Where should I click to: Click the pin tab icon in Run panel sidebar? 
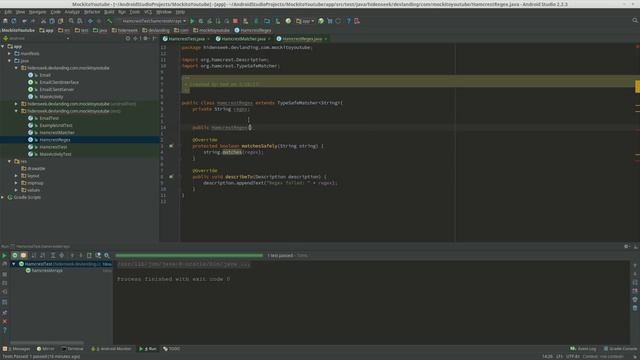click(x=4, y=312)
